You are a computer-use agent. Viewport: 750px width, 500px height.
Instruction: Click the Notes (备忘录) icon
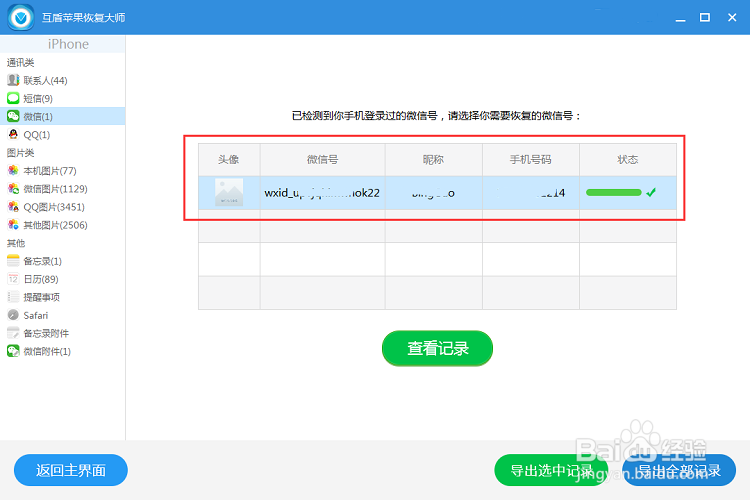(x=13, y=261)
